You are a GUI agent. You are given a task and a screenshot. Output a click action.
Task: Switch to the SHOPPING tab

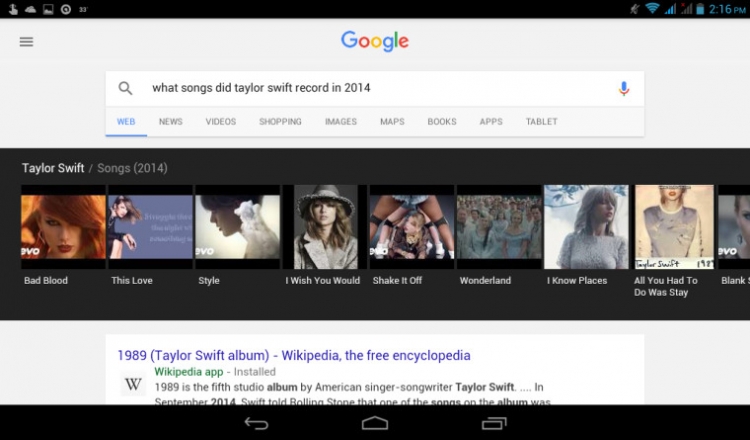pos(280,121)
